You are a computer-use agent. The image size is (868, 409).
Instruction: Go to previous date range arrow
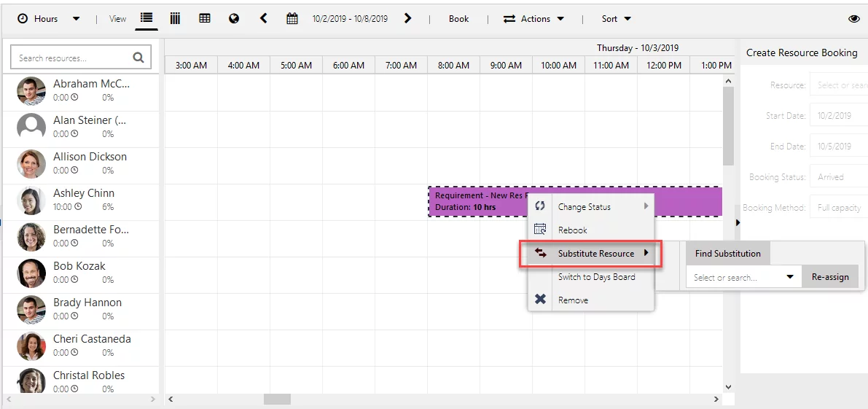coord(264,18)
